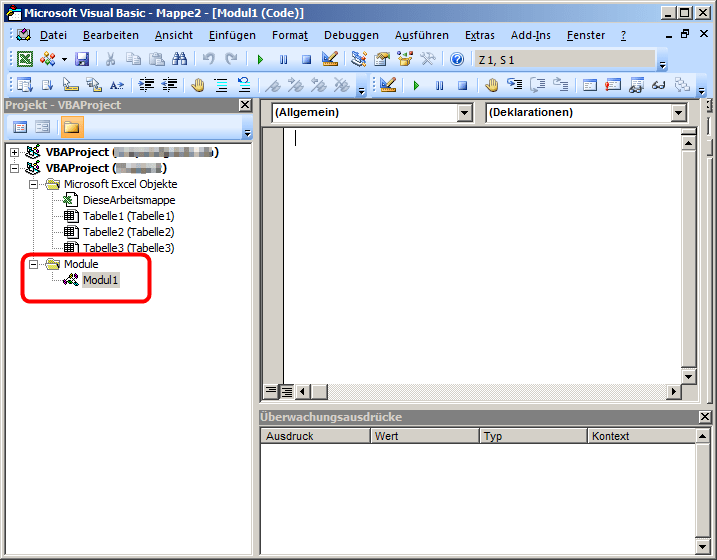Collapse the second VBAProject node
This screenshot has height=560, width=717.
[15, 168]
